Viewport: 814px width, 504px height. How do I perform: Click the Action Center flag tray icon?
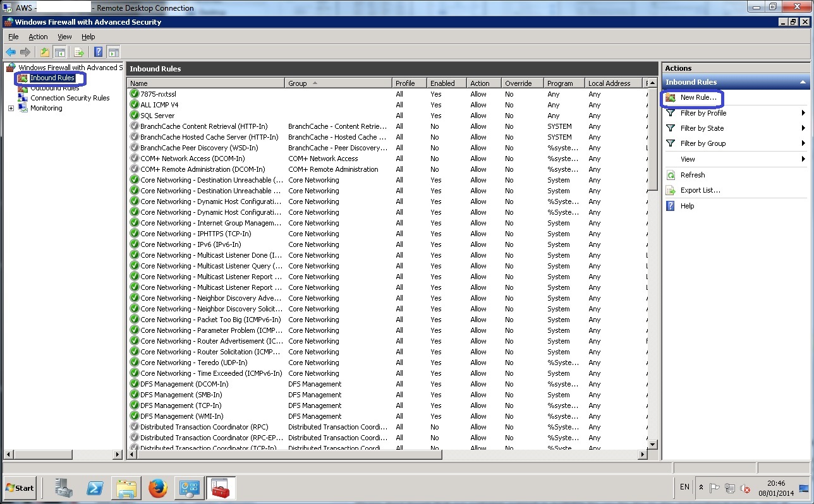tap(715, 488)
